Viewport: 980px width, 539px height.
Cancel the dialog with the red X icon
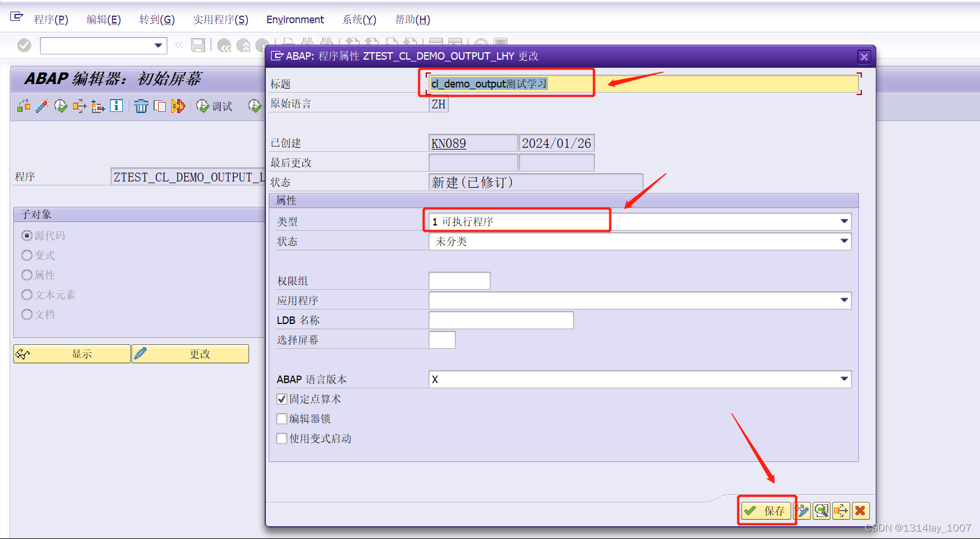click(x=861, y=511)
